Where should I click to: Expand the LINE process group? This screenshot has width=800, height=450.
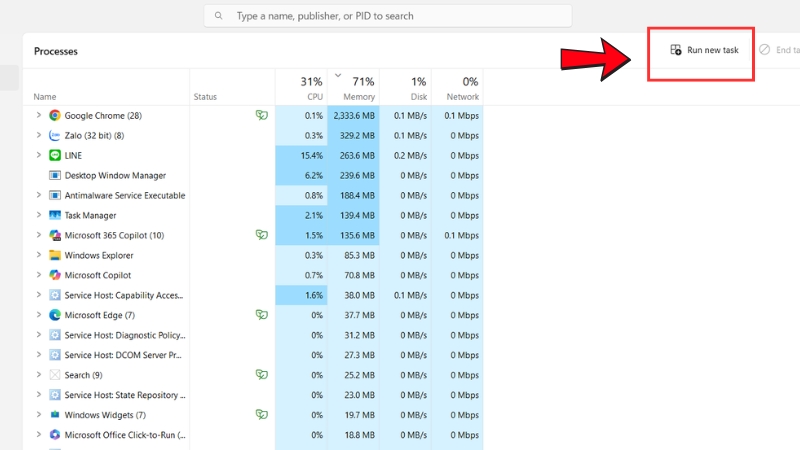[38, 155]
